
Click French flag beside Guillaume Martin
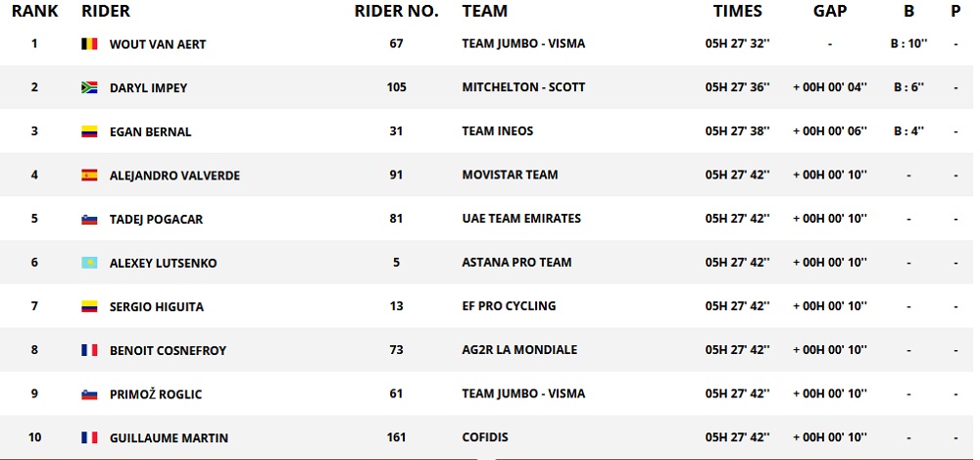[89, 438]
